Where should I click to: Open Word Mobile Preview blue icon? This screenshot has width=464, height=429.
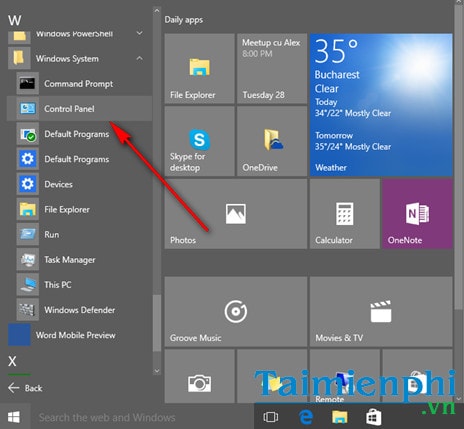coord(19,335)
